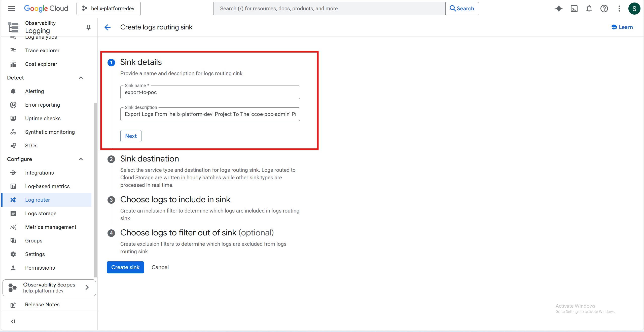Click the Next button
This screenshot has height=332, width=644.
131,136
